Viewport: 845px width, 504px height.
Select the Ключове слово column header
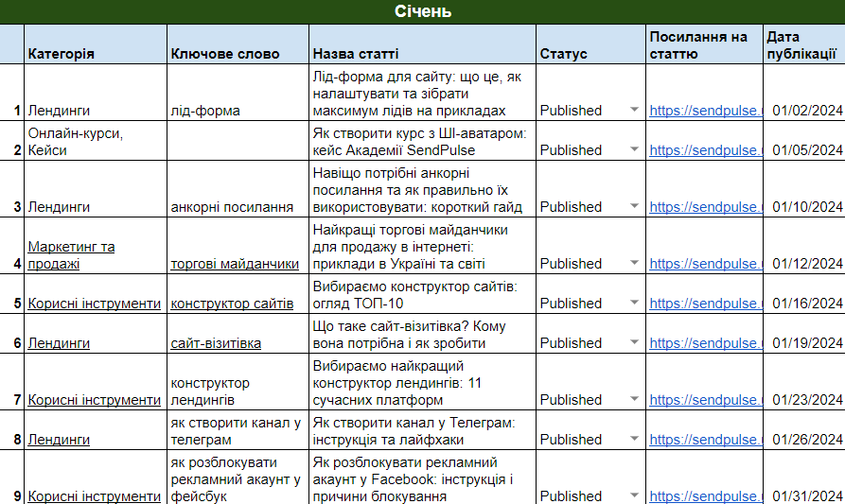pos(238,44)
